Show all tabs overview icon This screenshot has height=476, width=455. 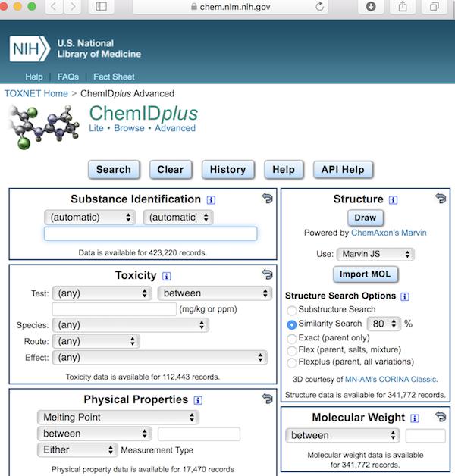(x=435, y=6)
